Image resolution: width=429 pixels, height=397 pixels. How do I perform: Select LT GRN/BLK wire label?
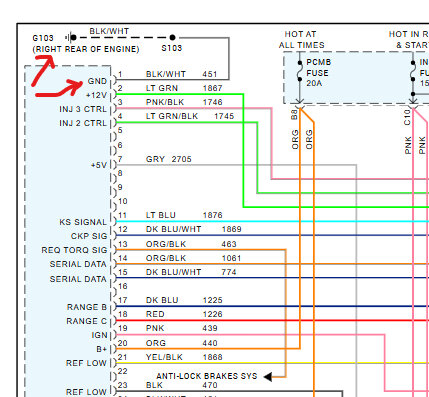tap(172, 116)
